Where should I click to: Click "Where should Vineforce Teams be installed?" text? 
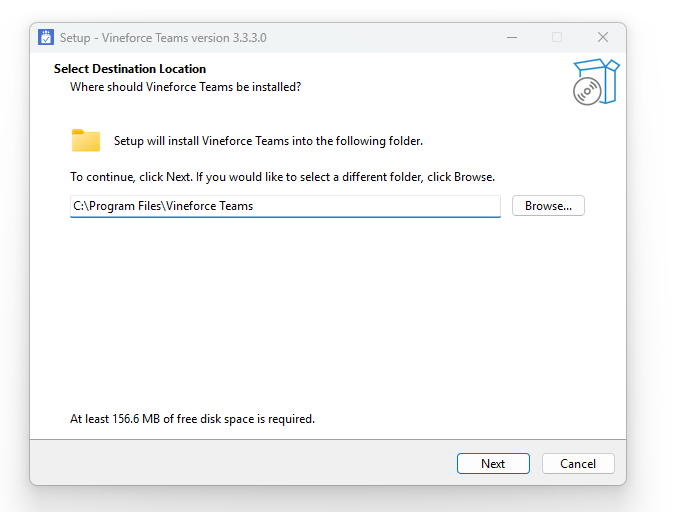point(185,87)
